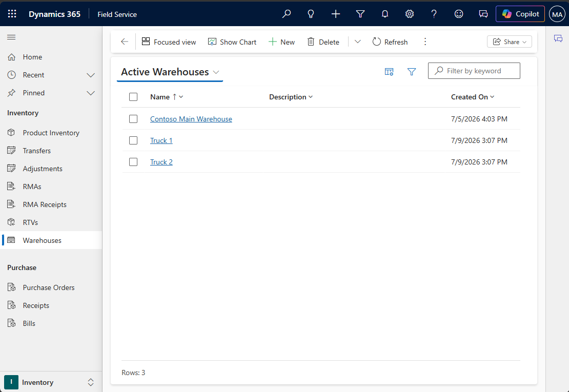Open the settings gear

410,14
